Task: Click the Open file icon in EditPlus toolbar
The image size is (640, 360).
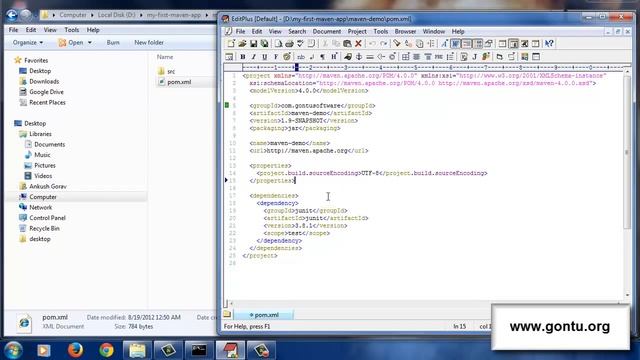Action: pyautogui.click(x=242, y=44)
